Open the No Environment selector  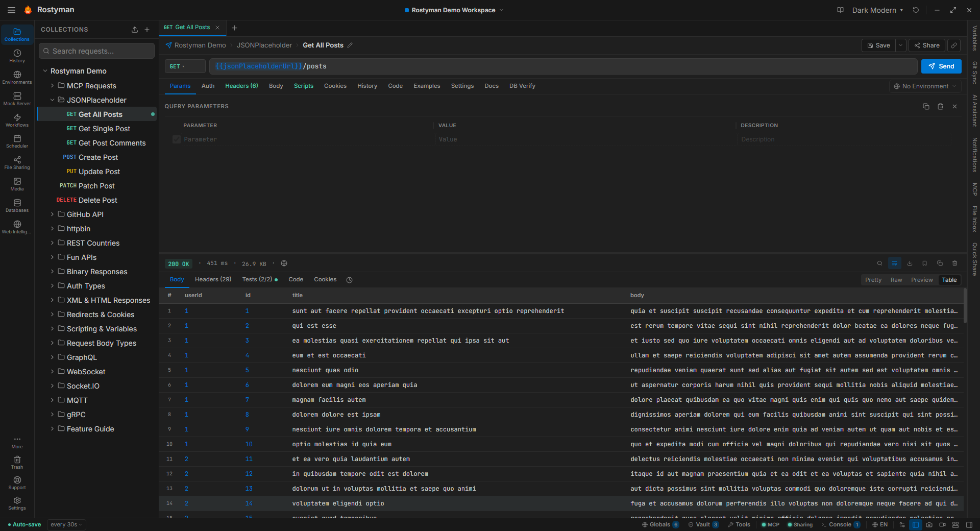925,86
